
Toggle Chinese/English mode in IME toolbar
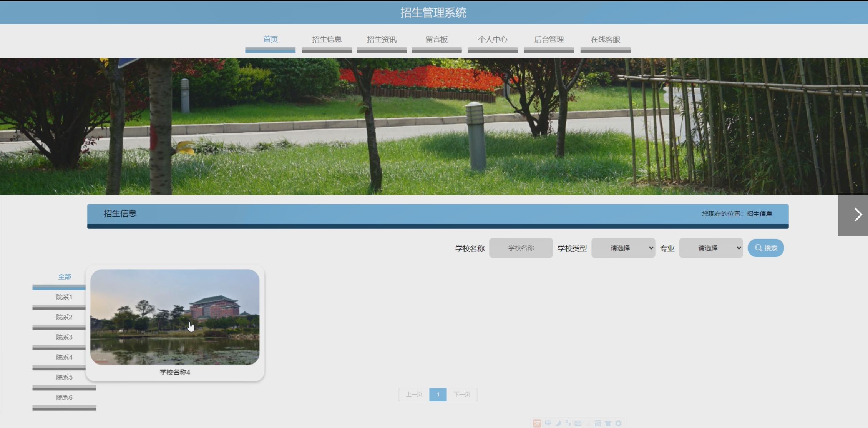click(x=548, y=423)
